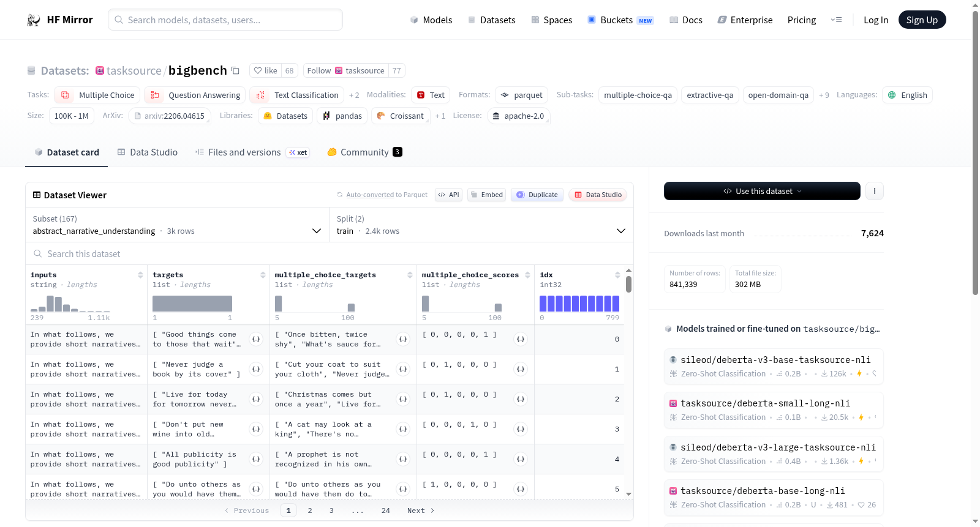Expand choices cell "Christmas comes but" JSON icon
The height and width of the screenshot is (527, 980).
[403, 399]
